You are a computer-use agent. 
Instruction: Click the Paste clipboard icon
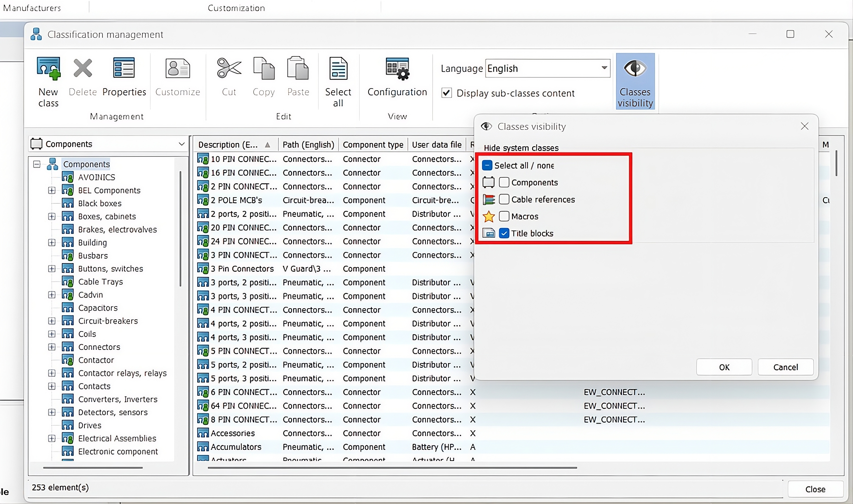[x=298, y=68]
